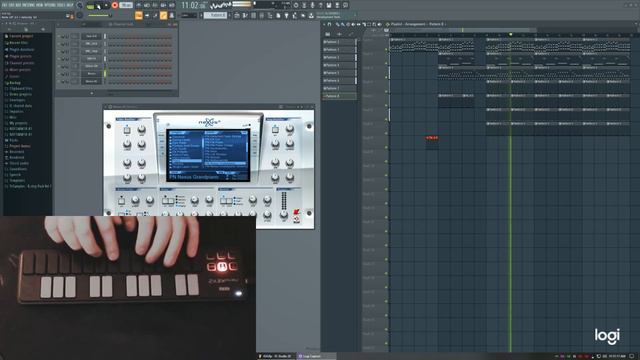
Task: Mute Track 1 via its green dot
Action: tap(386, 50)
